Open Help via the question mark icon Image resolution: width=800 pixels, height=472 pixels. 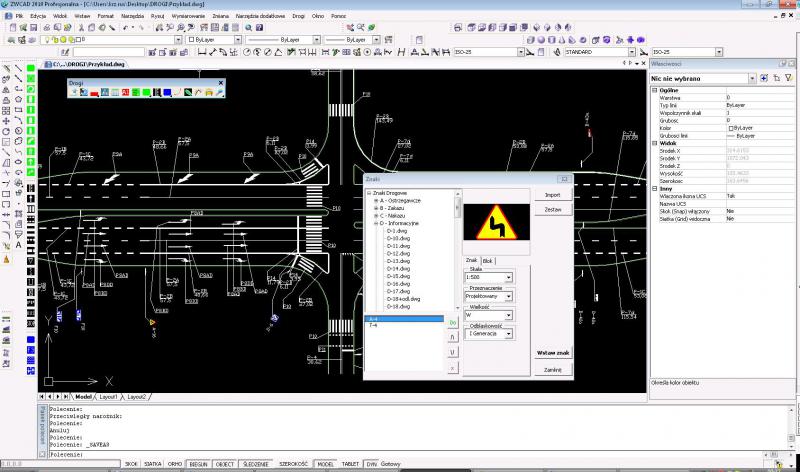[x=259, y=28]
